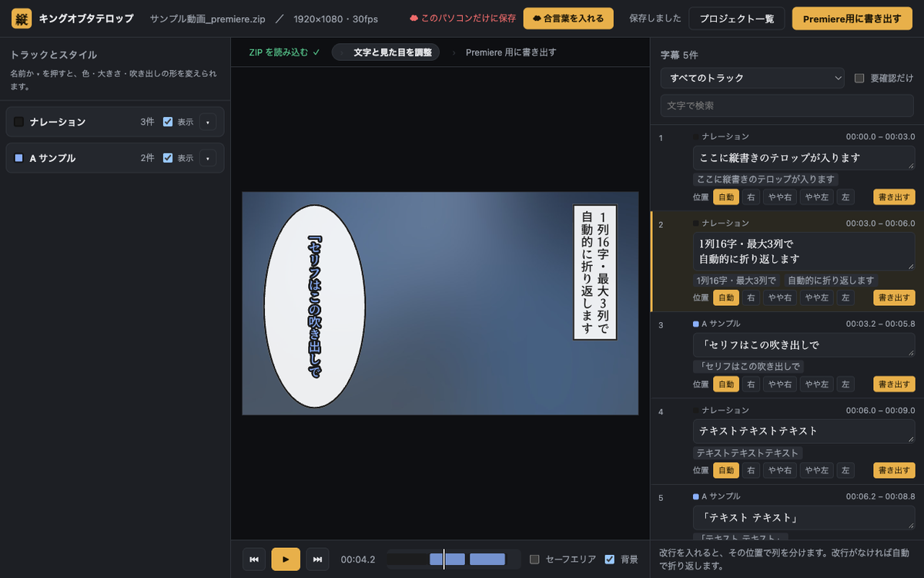Edit caption 3 text 「セリフはこの吹き出しで
Screen dimensions: 924x578
[x=804, y=344]
